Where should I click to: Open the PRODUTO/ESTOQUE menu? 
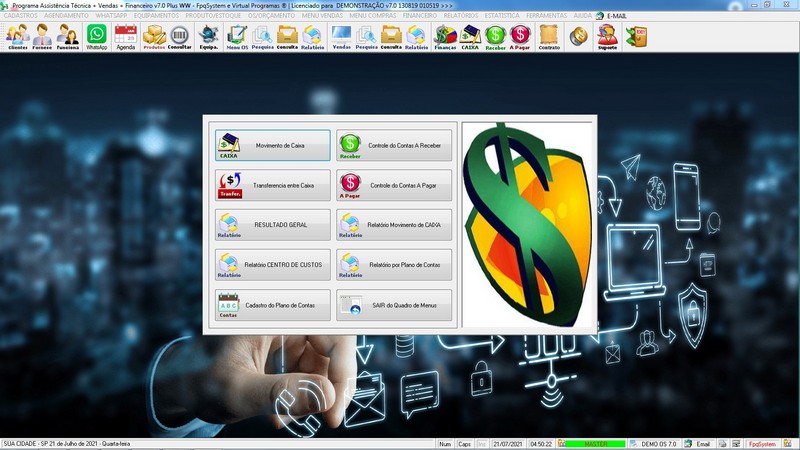pos(213,16)
